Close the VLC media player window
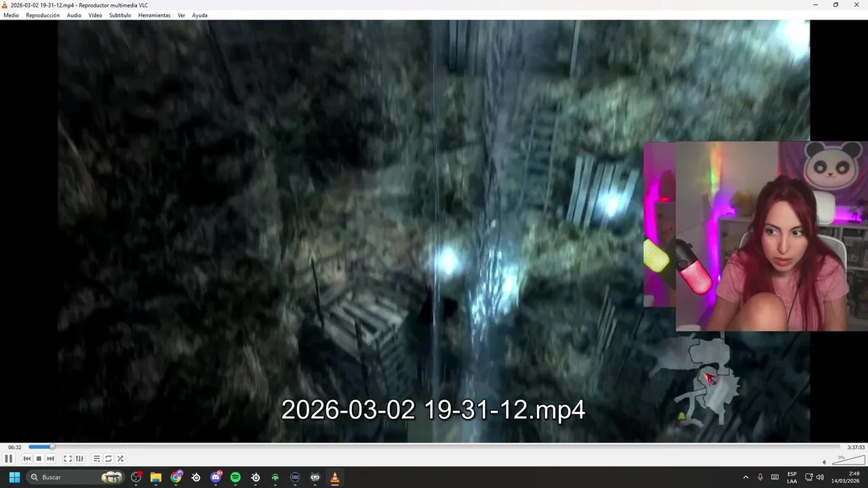868x488 pixels. pyautogui.click(x=856, y=5)
